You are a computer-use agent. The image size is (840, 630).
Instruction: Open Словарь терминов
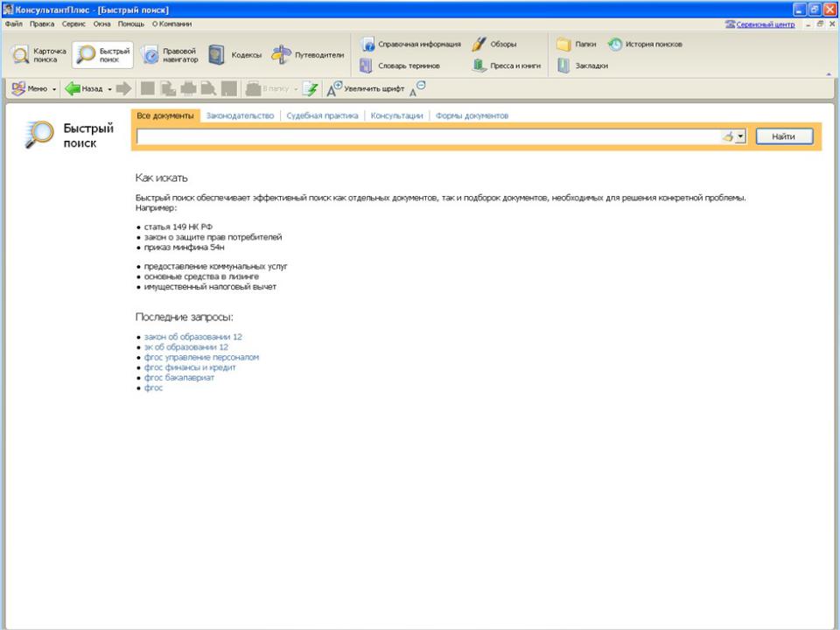pos(400,66)
